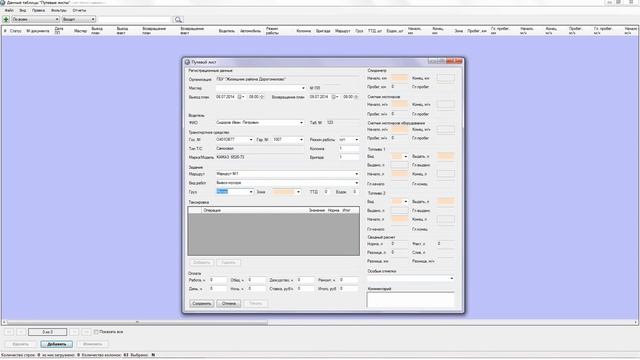The height and width of the screenshot is (360, 640).
Task: Click the Колонна input field
Action: click(x=348, y=149)
